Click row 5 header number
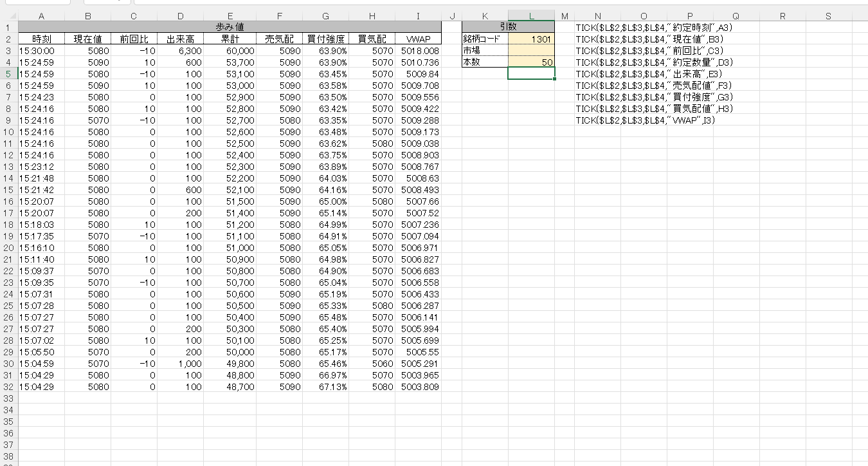The image size is (868, 466). click(8, 74)
